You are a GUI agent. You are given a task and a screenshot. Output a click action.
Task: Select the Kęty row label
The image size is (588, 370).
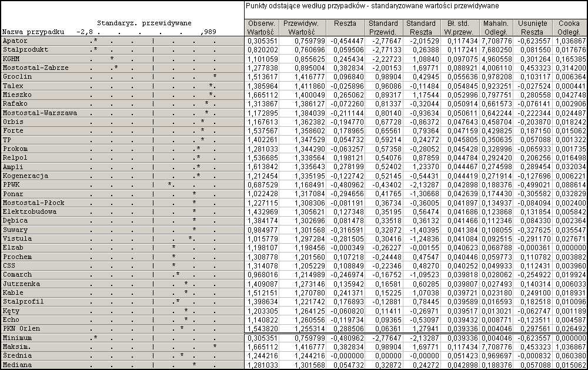click(x=11, y=311)
